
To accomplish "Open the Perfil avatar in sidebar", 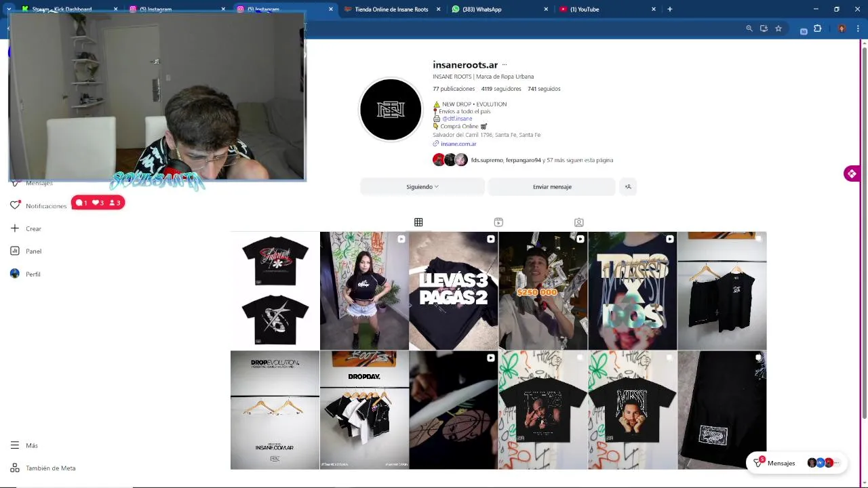I will tap(15, 274).
